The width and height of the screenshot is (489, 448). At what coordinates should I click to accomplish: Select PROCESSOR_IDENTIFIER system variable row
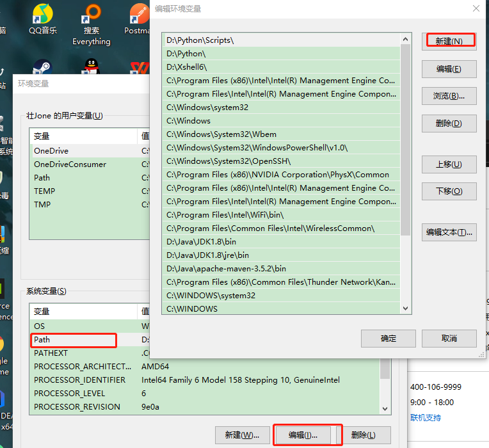click(x=205, y=380)
